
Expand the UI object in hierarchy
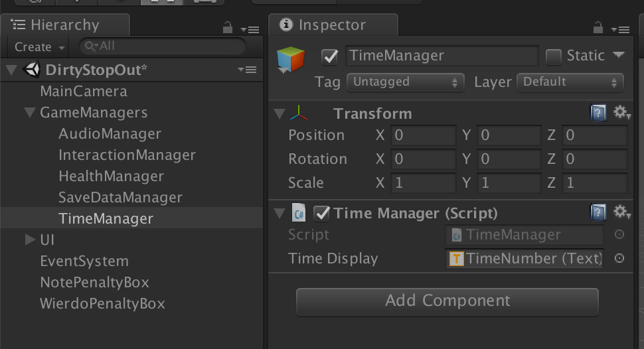point(30,240)
